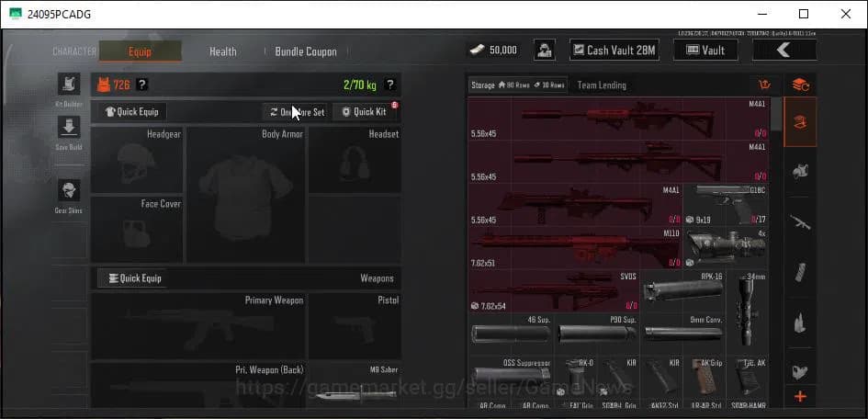The image size is (868, 419).
Task: Select the 9mm Conv. suppressor item
Action: [x=682, y=334]
